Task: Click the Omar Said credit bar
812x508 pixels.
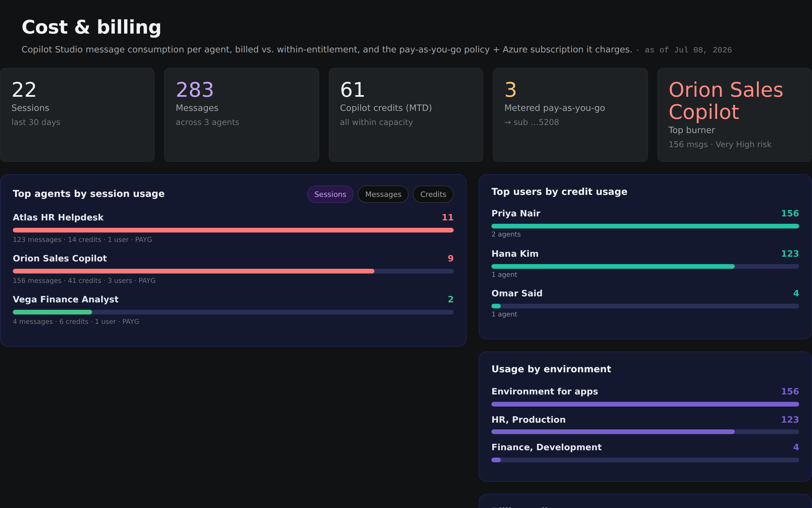Action: [x=645, y=306]
